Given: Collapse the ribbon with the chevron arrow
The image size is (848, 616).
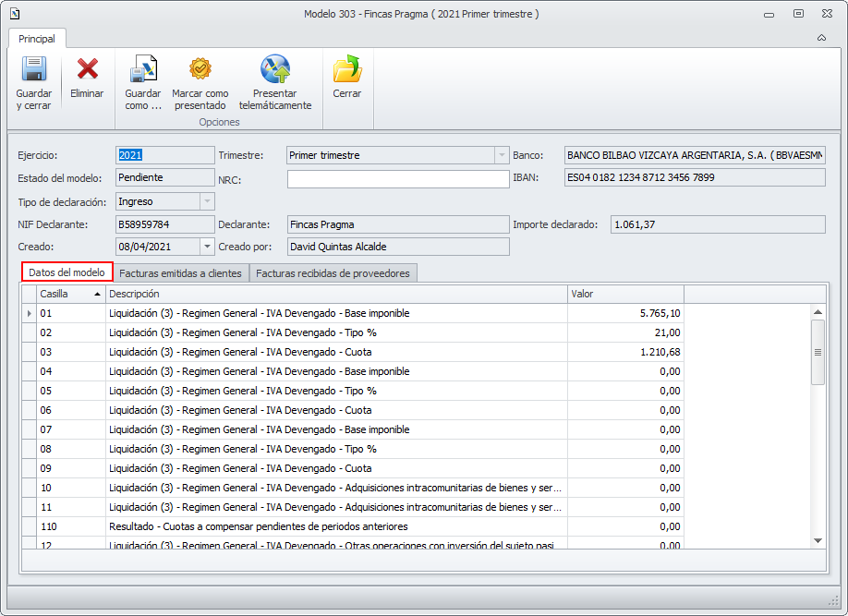Looking at the screenshot, I should pyautogui.click(x=821, y=38).
